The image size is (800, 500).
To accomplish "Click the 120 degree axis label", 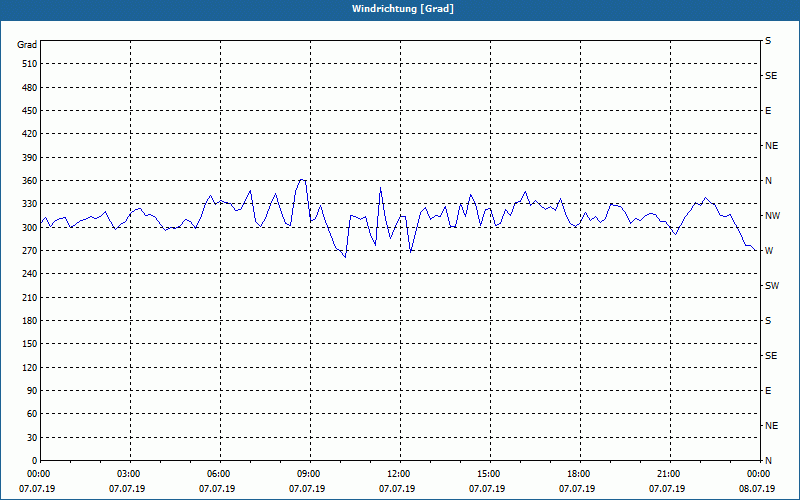I will 30,367.
